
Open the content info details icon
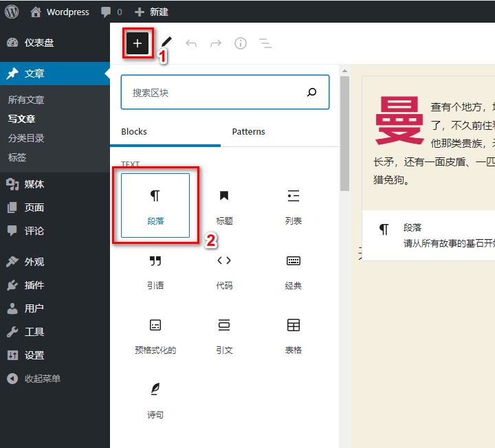tap(241, 43)
